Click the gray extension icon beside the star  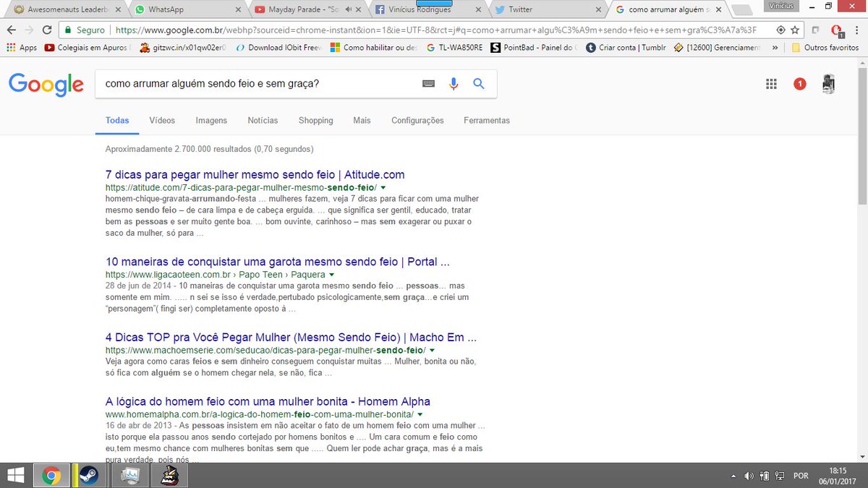(815, 30)
